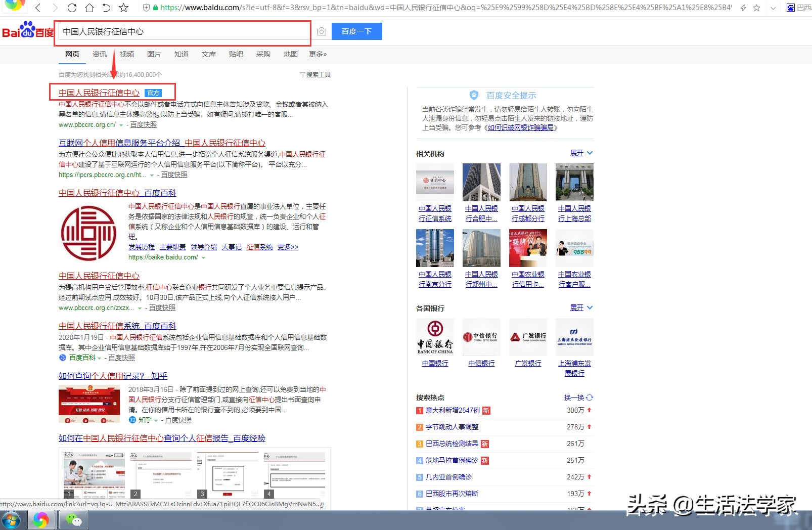The image size is (812, 530).
Task: Click the browser home icon
Action: pyautogui.click(x=89, y=8)
